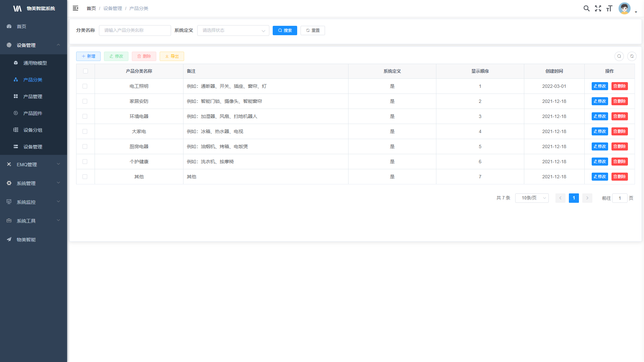Open the 10条/页 page size dropdown

click(x=532, y=198)
